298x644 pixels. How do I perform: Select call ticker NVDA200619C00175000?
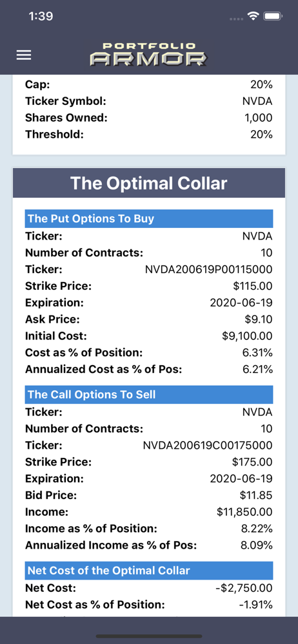(208, 445)
